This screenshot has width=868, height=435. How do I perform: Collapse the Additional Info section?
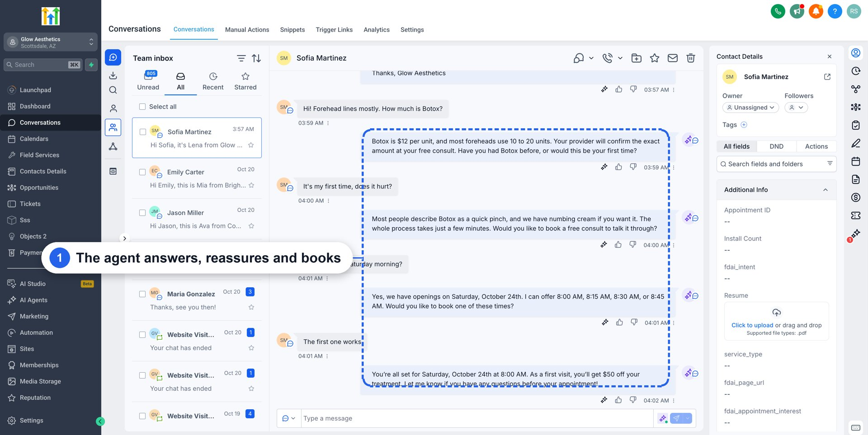pyautogui.click(x=825, y=190)
